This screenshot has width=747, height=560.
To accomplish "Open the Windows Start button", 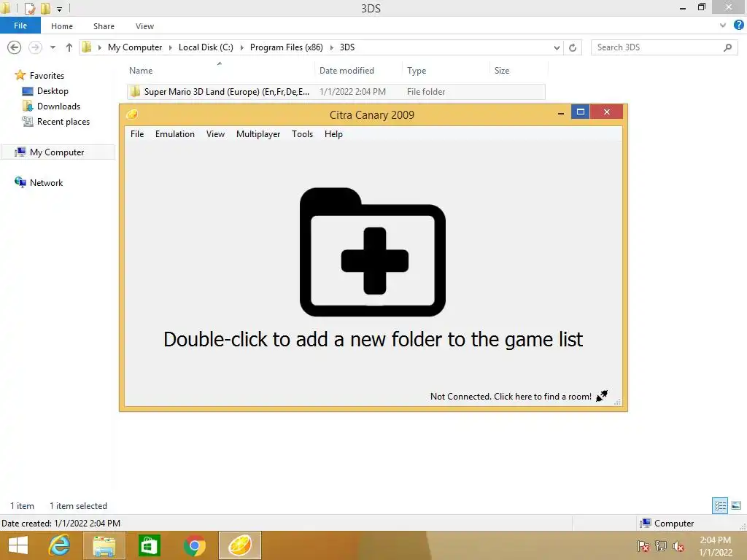I will [x=18, y=545].
